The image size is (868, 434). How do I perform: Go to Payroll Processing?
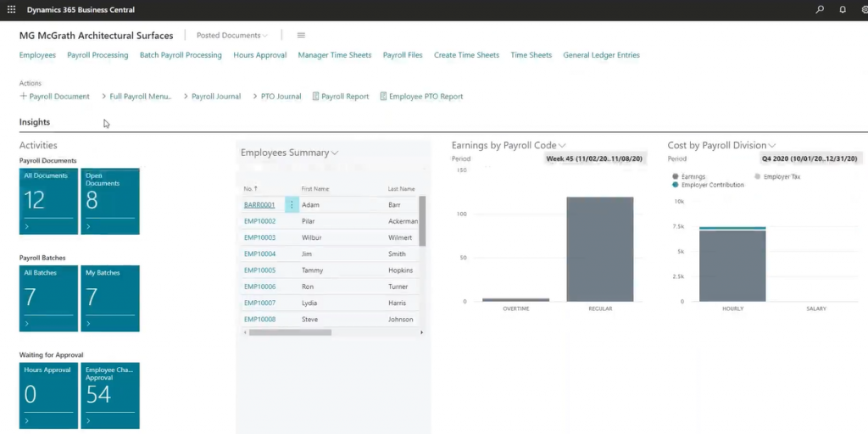click(x=97, y=55)
